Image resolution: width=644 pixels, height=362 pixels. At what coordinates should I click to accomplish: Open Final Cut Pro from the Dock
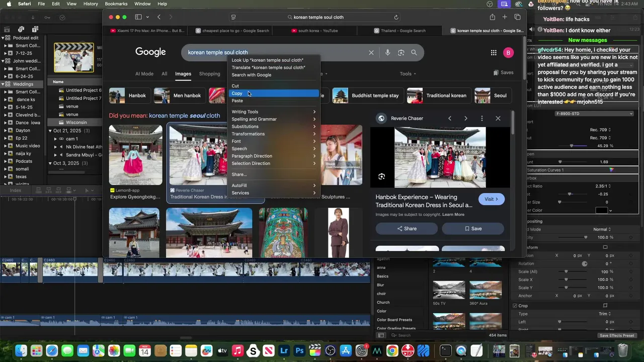click(315, 350)
